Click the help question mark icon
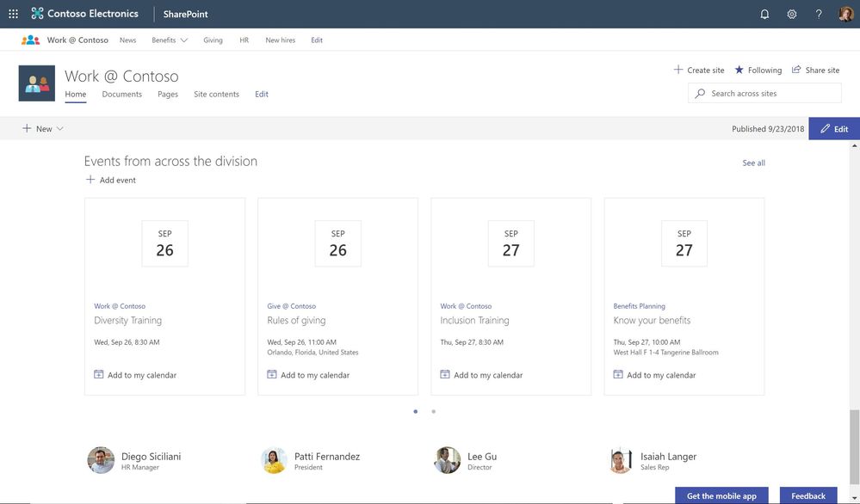This screenshot has width=860, height=504. [x=819, y=15]
